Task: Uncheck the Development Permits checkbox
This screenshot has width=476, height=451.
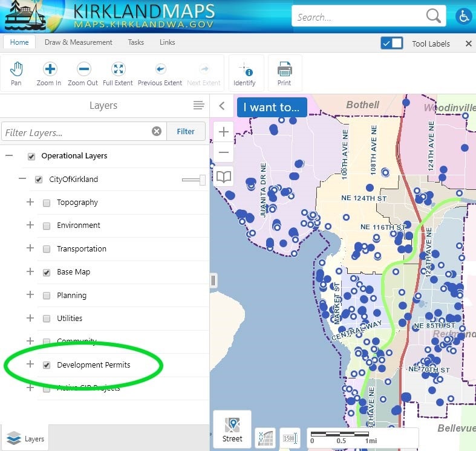Action: pyautogui.click(x=47, y=365)
